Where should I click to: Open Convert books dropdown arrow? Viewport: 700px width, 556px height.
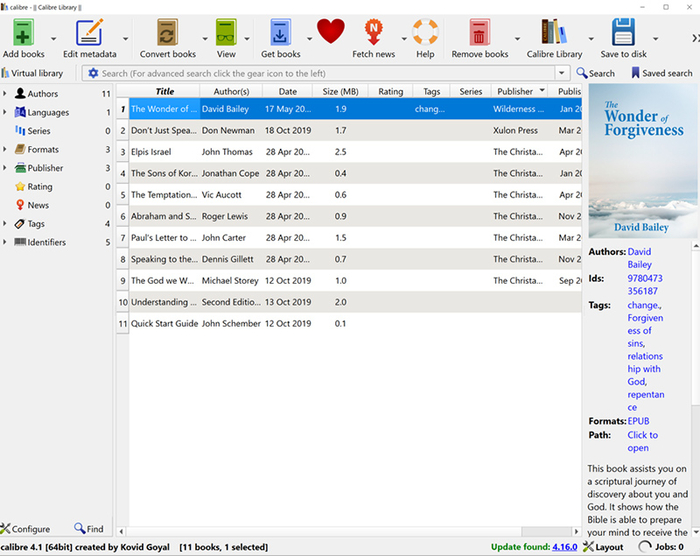pos(205,39)
